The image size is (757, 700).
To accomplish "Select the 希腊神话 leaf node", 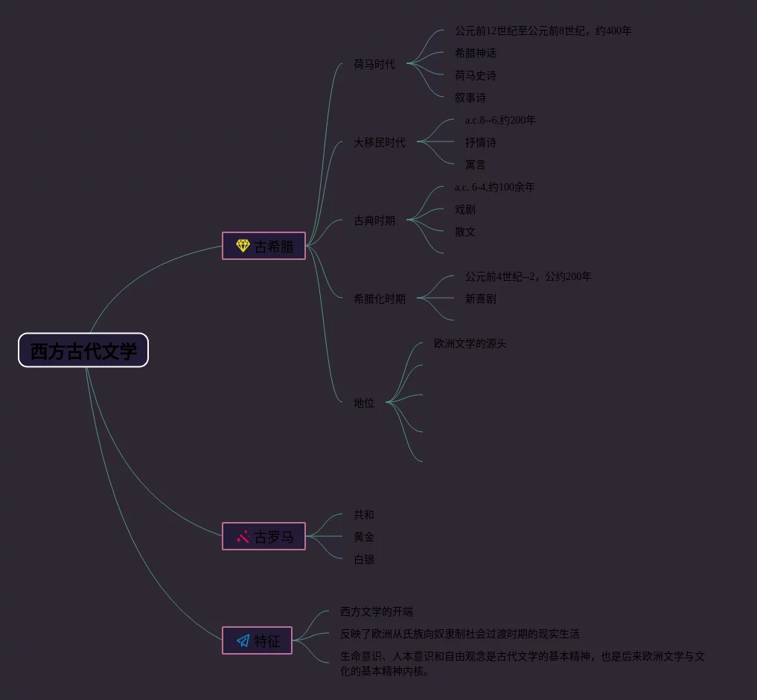I will click(x=476, y=53).
